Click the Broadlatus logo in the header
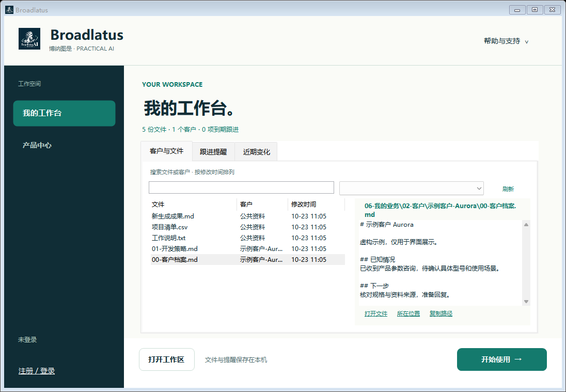This screenshot has width=566, height=392. pyautogui.click(x=29, y=39)
